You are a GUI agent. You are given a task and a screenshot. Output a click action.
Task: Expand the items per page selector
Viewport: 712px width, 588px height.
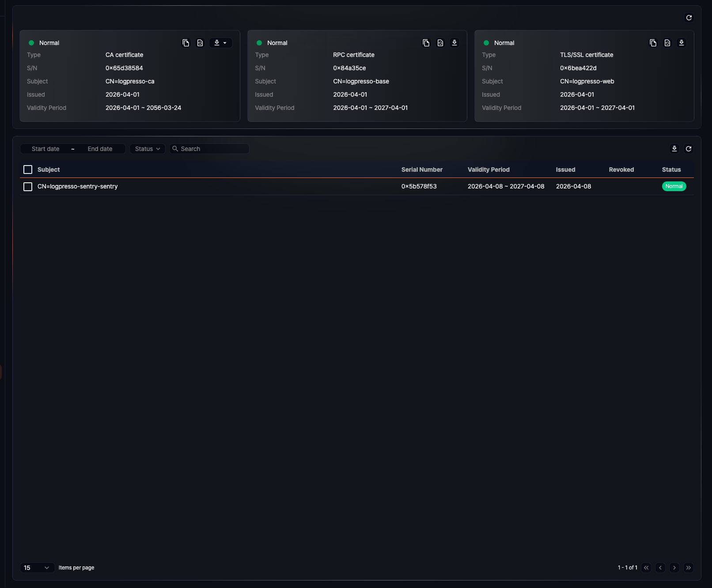[37, 568]
